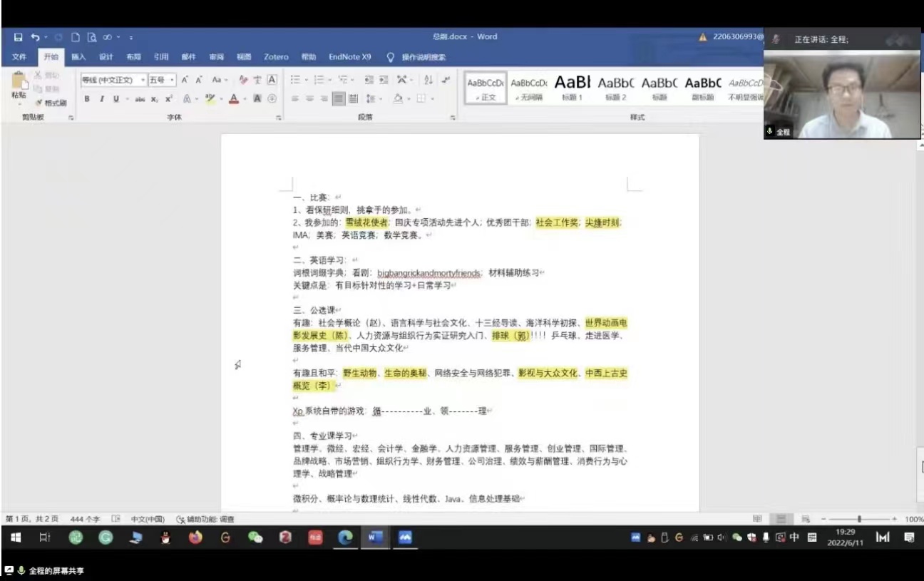Center-align the paragraph text
The width and height of the screenshot is (924, 581).
point(309,99)
